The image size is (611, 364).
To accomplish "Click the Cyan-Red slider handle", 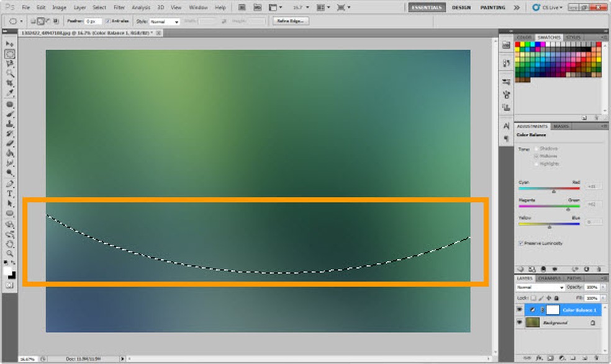I will pos(553,192).
